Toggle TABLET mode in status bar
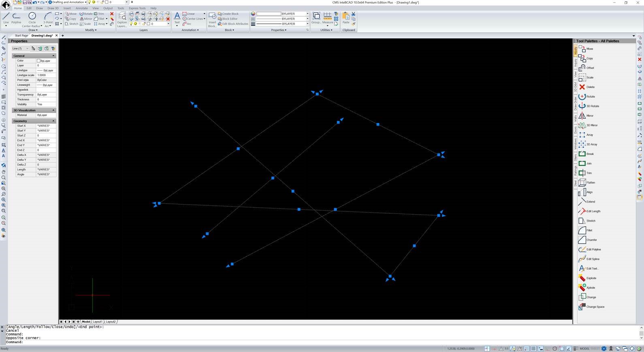The height and width of the screenshot is (352, 644). click(595, 348)
